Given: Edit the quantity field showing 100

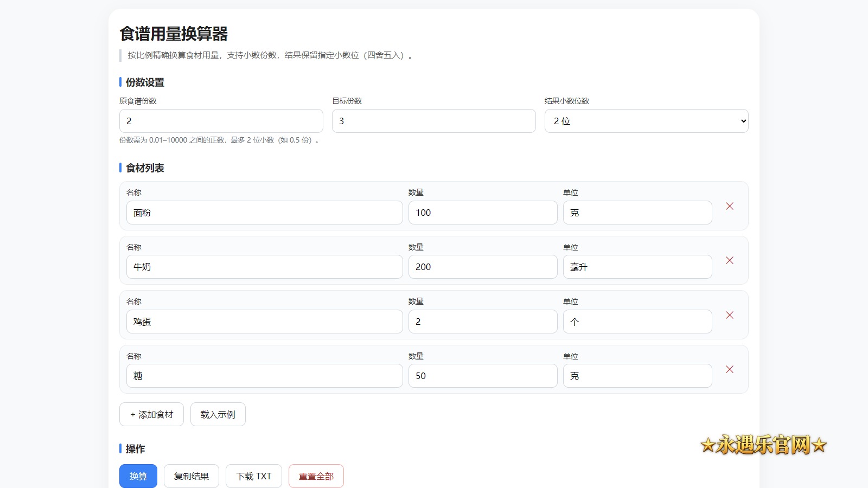Looking at the screenshot, I should click(483, 213).
